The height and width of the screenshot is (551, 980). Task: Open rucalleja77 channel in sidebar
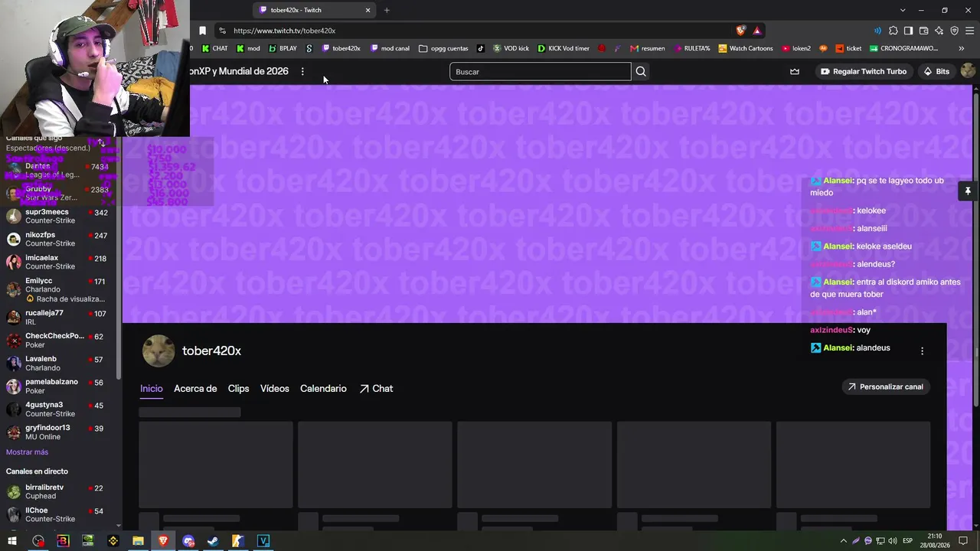[x=60, y=318]
